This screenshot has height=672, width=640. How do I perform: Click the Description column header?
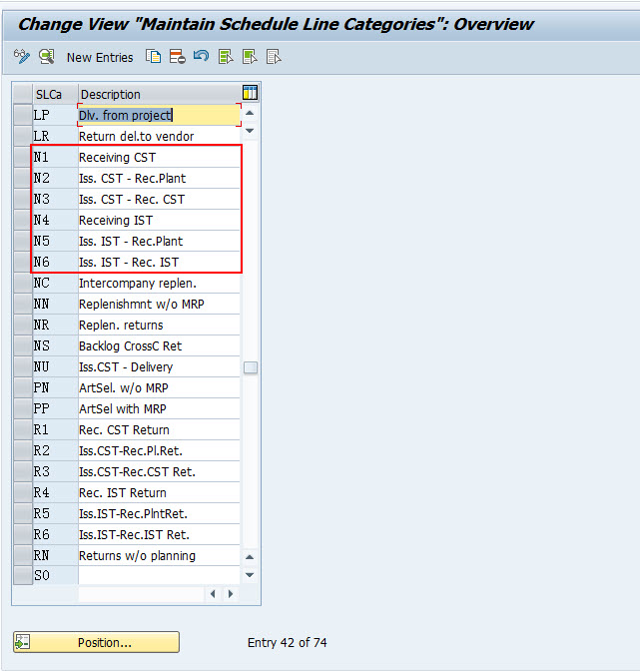(160, 94)
